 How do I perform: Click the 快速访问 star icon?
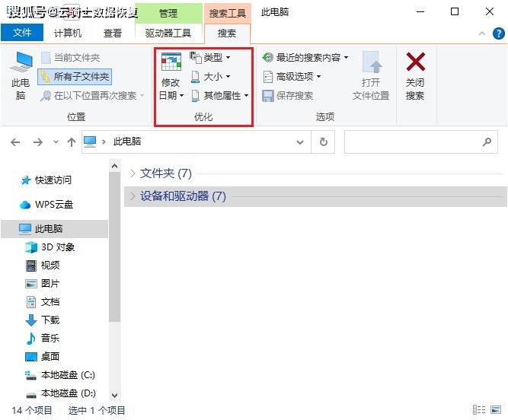tap(26, 180)
